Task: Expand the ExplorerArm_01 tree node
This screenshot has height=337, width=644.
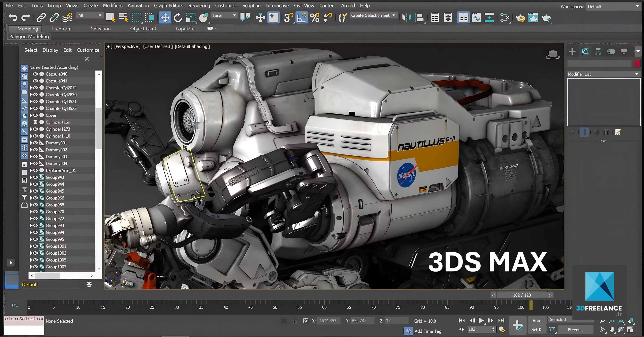Action: pos(31,170)
